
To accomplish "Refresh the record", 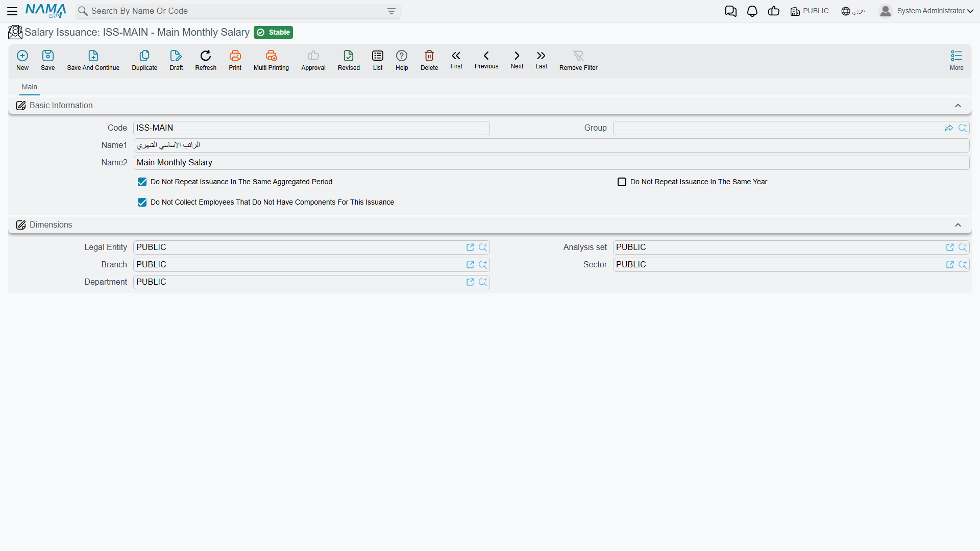I will [206, 60].
